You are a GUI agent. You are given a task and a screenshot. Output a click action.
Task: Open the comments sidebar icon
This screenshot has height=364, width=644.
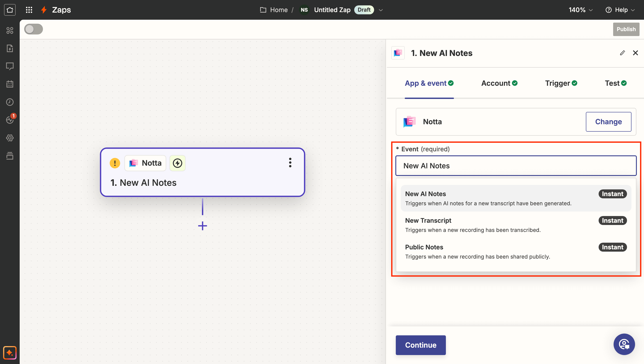(10, 66)
